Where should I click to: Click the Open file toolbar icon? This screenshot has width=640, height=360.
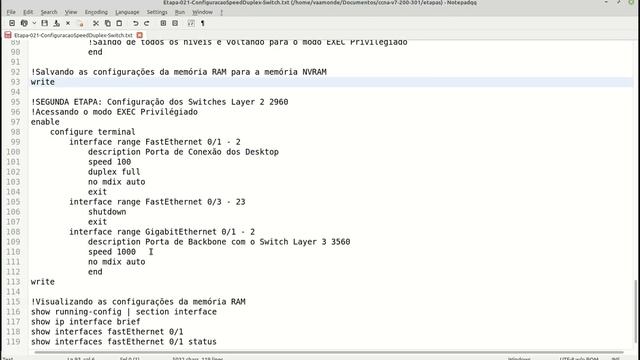click(x=24, y=23)
